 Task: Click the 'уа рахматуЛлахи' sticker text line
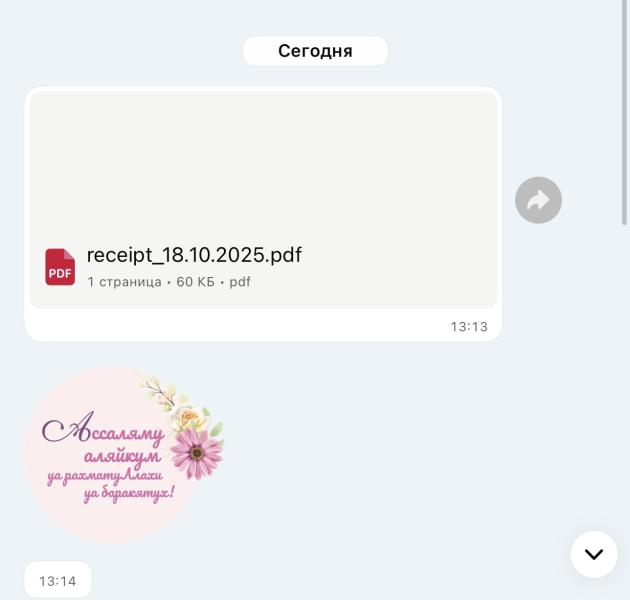click(x=105, y=476)
